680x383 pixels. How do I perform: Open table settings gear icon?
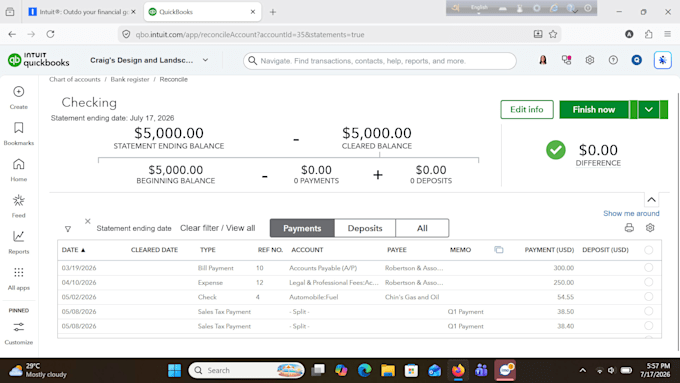650,228
